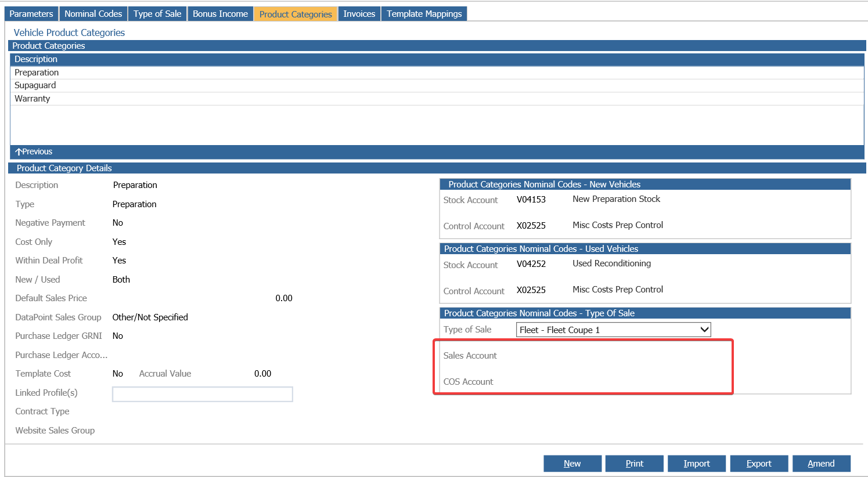Viewport: 868px width, 477px height.
Task: Click the New Preparation Stock text
Action: [617, 199]
